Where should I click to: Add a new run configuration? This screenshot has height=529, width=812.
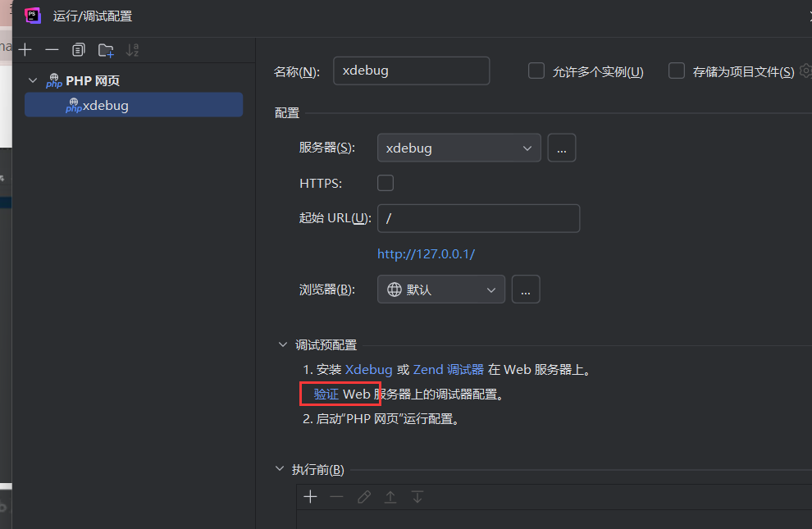(25, 49)
